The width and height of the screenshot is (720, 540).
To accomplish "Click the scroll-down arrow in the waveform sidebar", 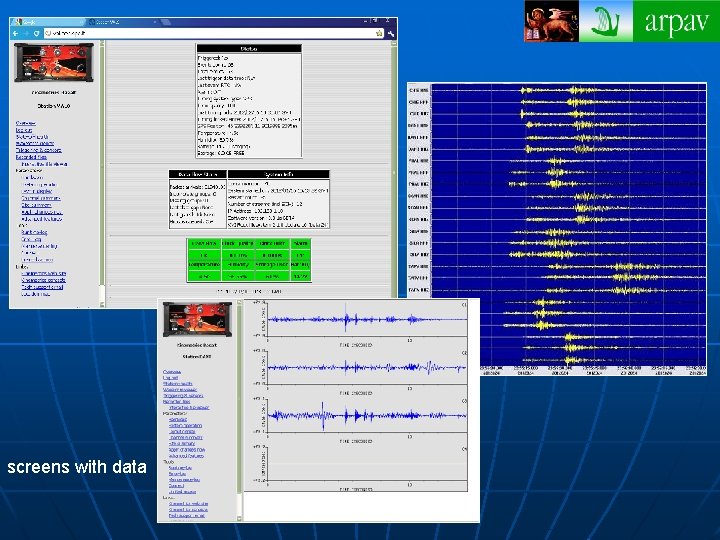I will click(239, 518).
